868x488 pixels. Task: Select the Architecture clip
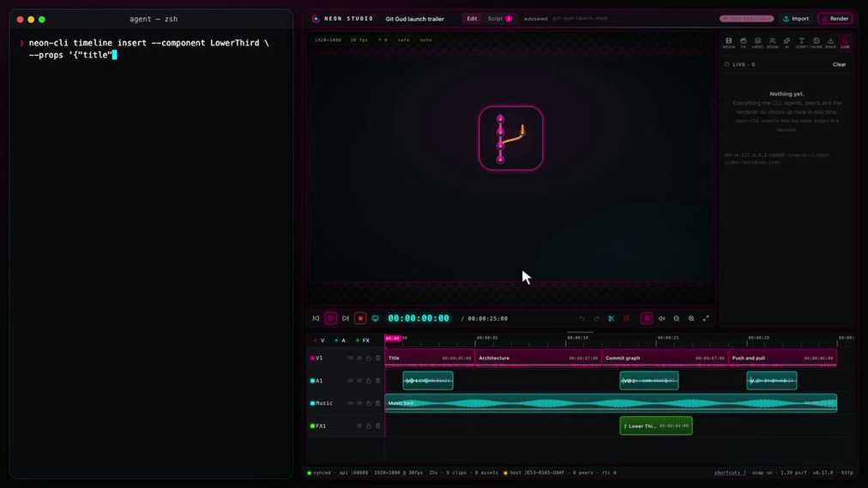(x=538, y=358)
